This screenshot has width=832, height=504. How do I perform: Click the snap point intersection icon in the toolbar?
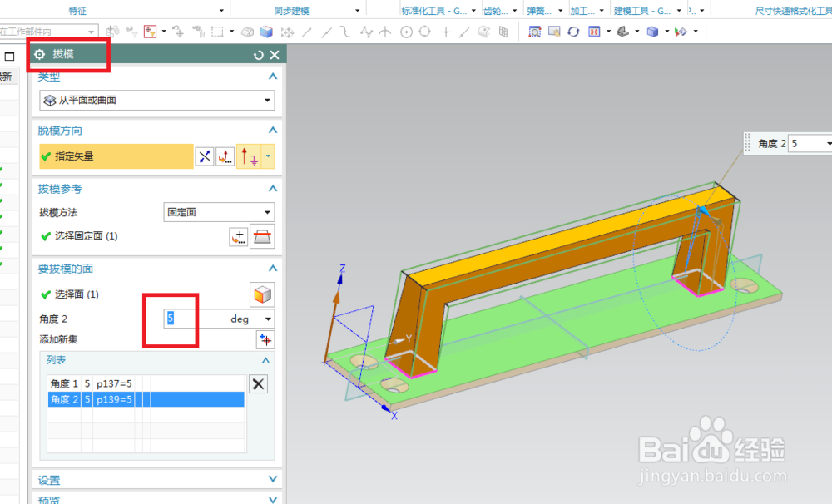(444, 31)
